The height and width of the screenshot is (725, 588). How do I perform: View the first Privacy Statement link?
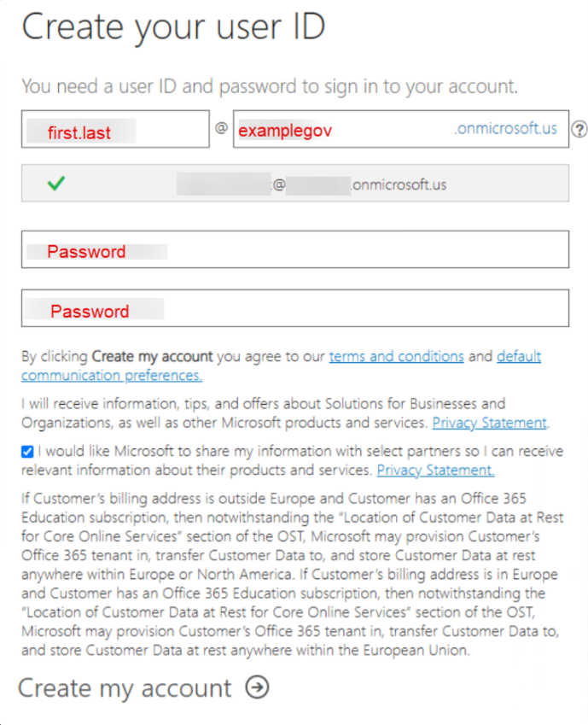tap(489, 422)
